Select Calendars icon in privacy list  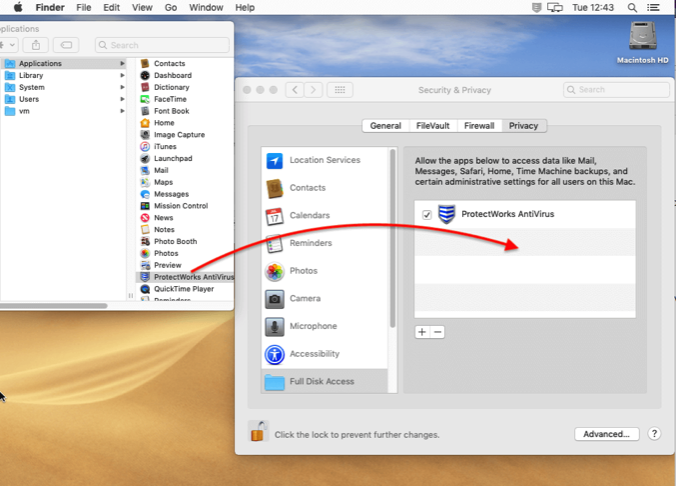pyautogui.click(x=275, y=216)
